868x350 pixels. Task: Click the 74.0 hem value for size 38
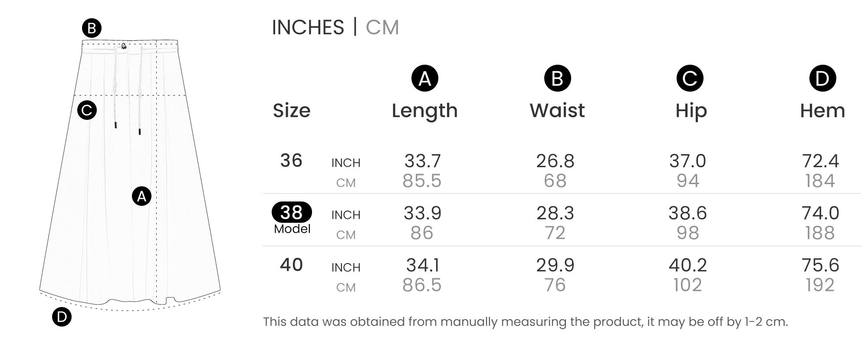coord(820,213)
